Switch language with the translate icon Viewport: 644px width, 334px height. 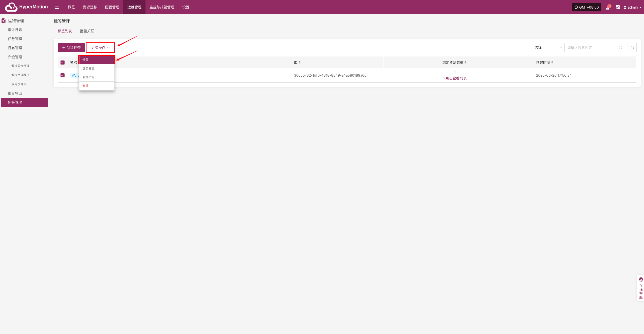(618, 7)
